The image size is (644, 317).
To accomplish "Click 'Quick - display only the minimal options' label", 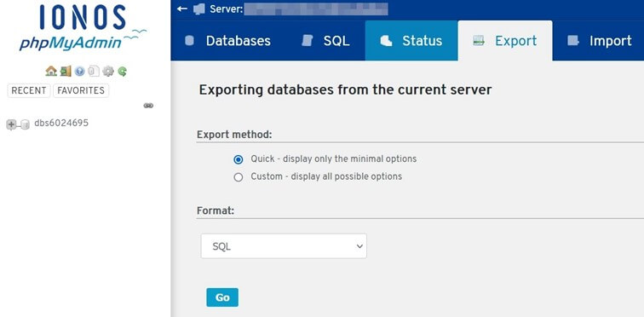I will pyautogui.click(x=334, y=158).
